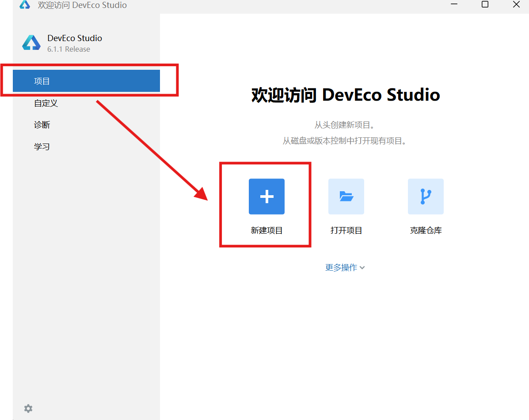Screen dimensions: 529x420
Task: Select the 项目 tab in sidebar
Action: pos(86,81)
